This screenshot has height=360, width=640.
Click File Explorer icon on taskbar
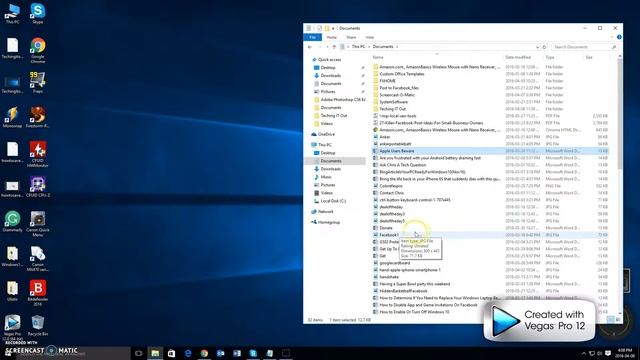155,353
